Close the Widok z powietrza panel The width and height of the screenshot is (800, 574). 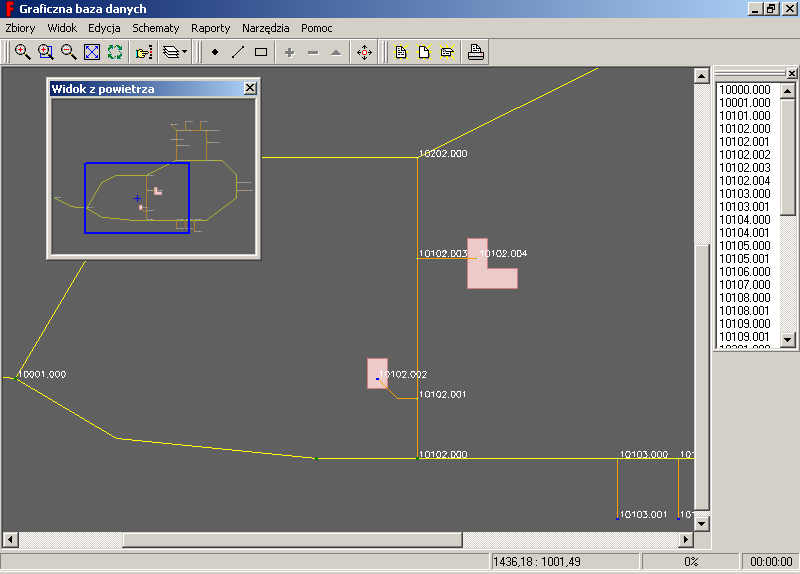[x=250, y=89]
